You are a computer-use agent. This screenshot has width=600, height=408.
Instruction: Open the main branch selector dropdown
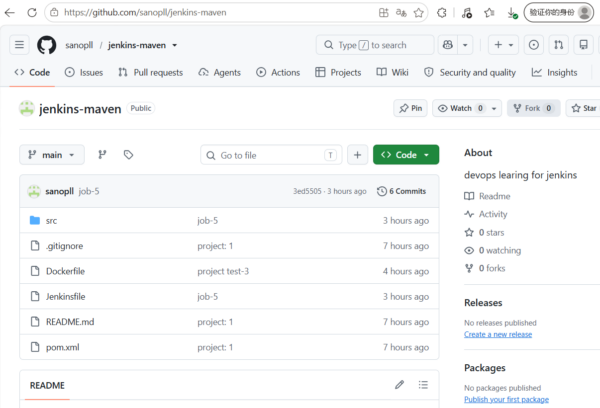coord(52,155)
